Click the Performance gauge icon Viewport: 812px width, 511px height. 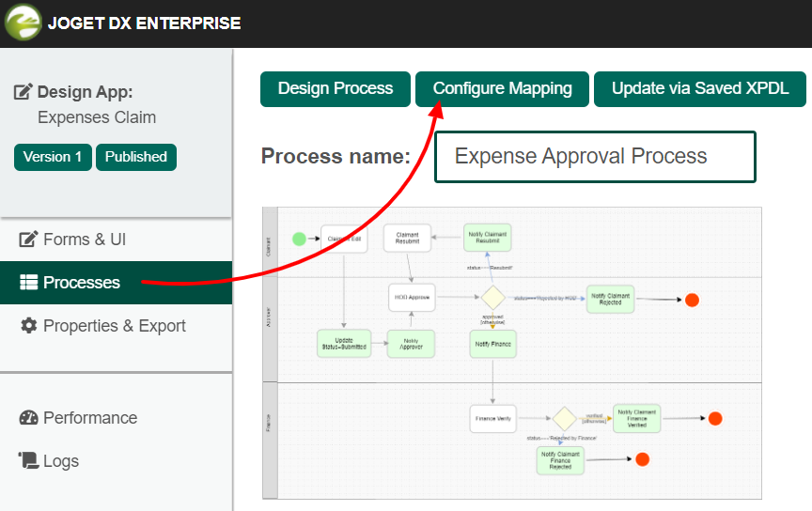click(x=28, y=418)
